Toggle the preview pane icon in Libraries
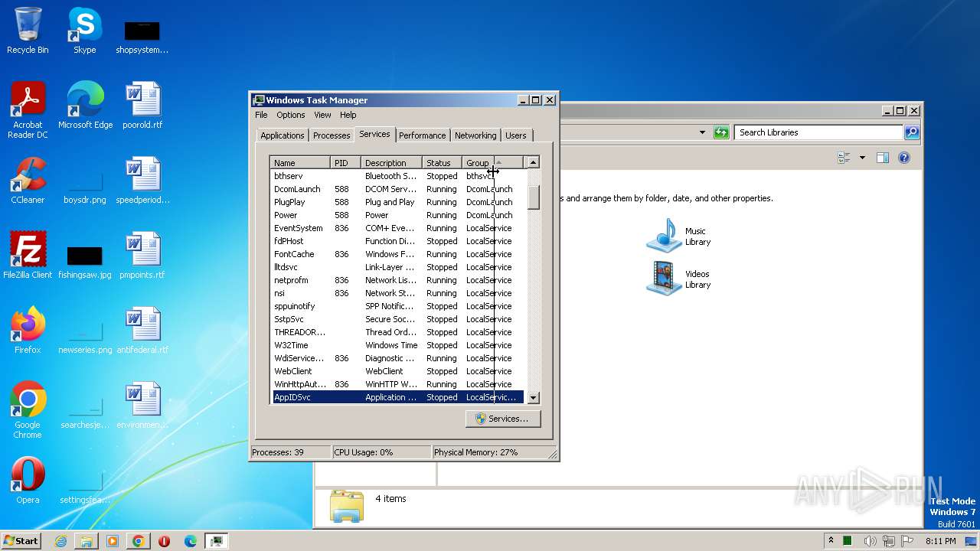 click(882, 158)
